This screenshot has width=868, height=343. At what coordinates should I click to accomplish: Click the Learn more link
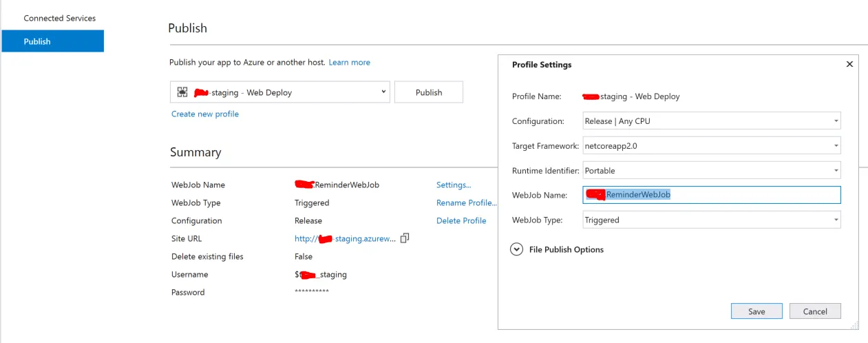(x=349, y=62)
